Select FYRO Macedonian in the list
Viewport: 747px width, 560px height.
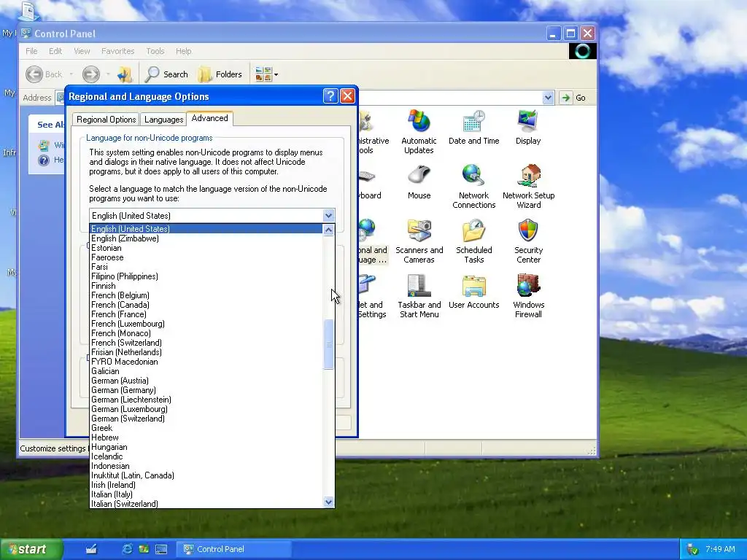tap(206, 362)
